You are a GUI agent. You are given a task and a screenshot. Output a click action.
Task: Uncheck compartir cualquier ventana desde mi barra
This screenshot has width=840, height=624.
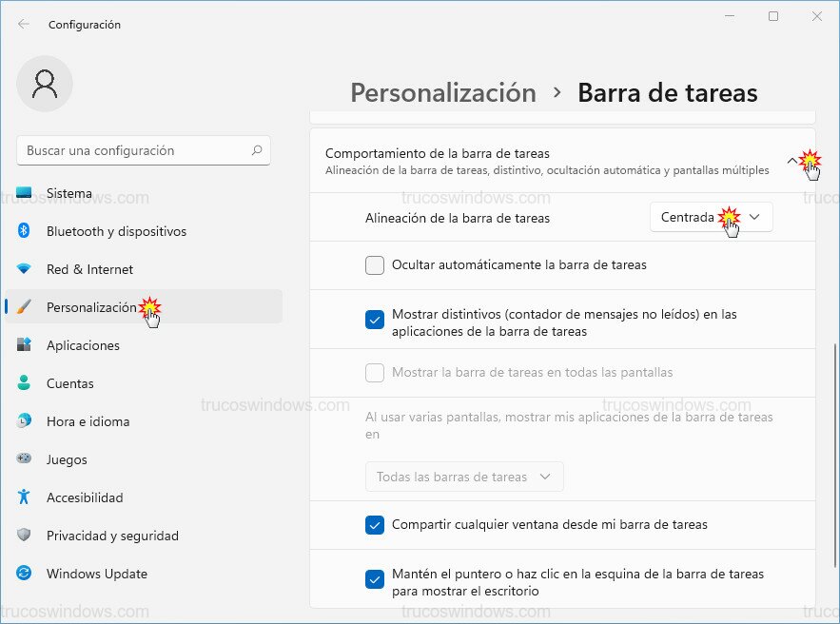tap(375, 524)
